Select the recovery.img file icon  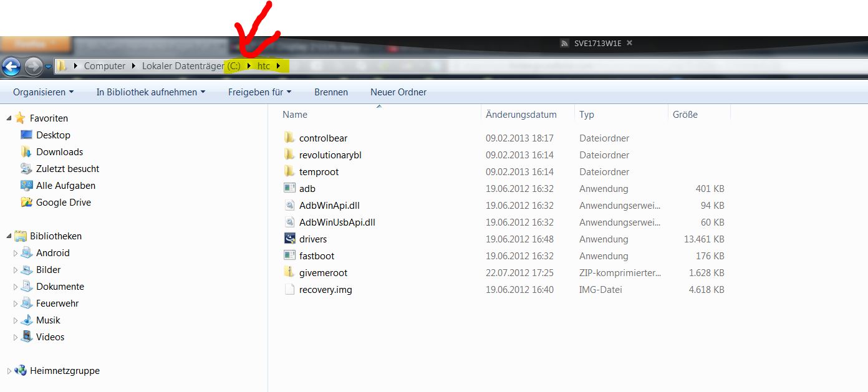[289, 290]
